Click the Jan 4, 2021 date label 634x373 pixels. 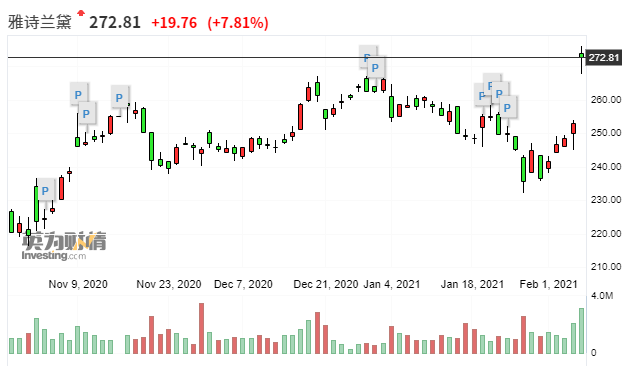(x=392, y=284)
